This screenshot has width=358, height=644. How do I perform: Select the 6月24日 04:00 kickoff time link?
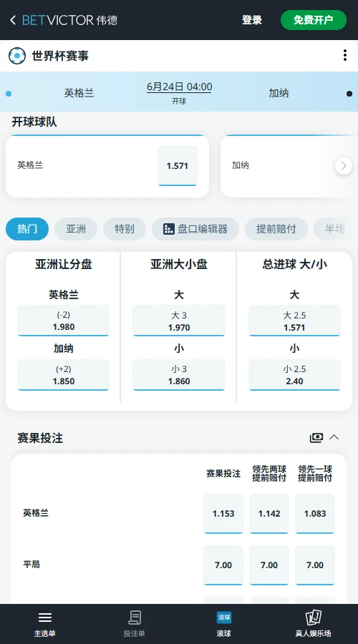(x=179, y=87)
